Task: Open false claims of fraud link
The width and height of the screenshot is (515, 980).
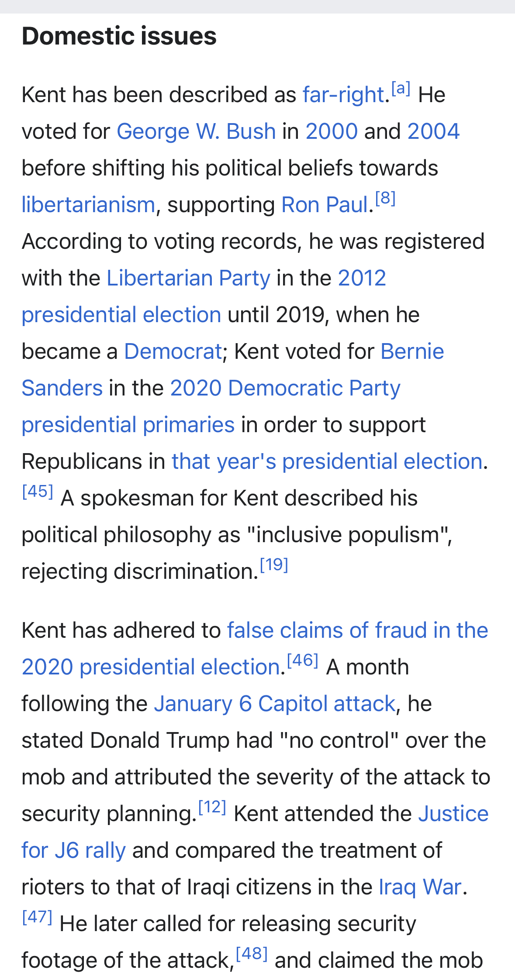Action: 357,631
